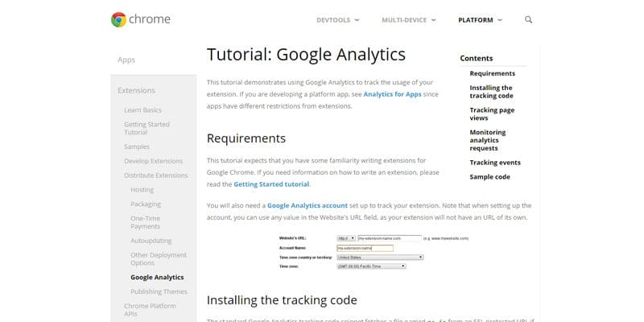Open the time zone country dropdown in image
644x322 pixels.
380,257
